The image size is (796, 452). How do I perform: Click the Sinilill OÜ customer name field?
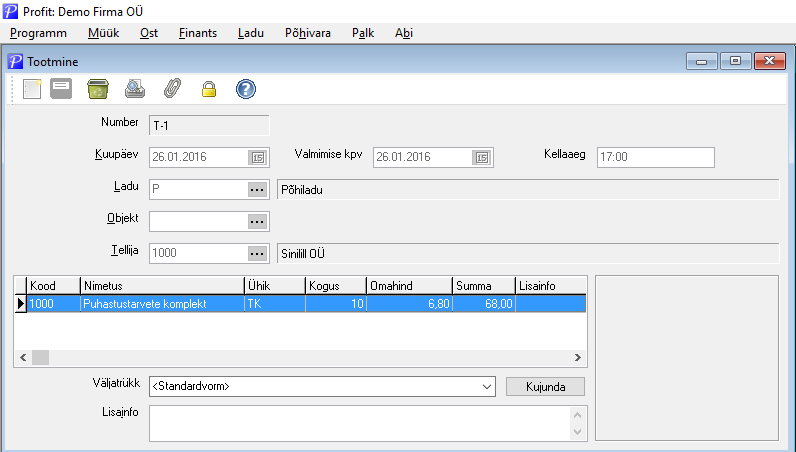[x=528, y=253]
